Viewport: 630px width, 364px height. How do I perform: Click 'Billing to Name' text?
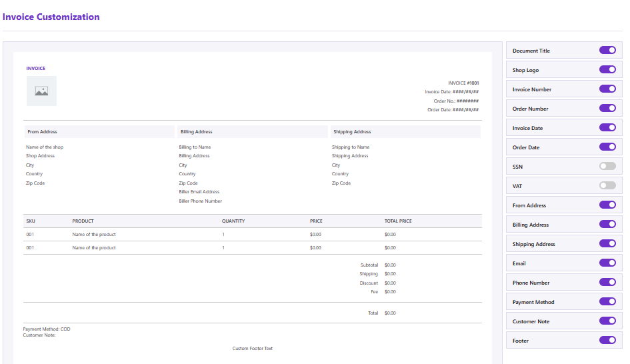(x=195, y=147)
